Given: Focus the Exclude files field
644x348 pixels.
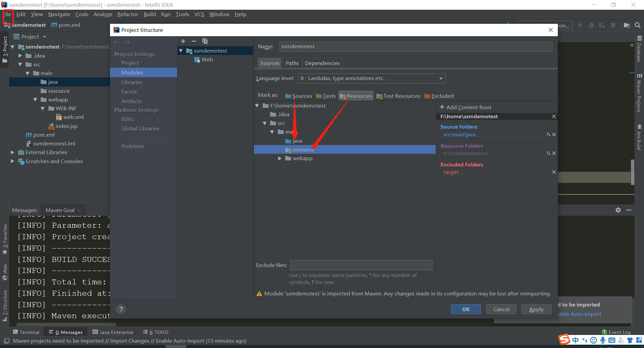Looking at the screenshot, I should [361, 265].
